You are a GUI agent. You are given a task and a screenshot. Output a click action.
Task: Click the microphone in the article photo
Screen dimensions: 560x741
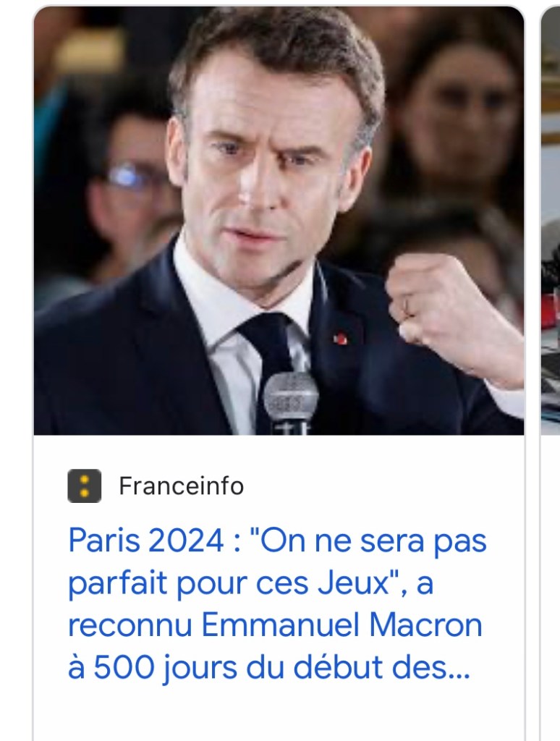pos(290,402)
